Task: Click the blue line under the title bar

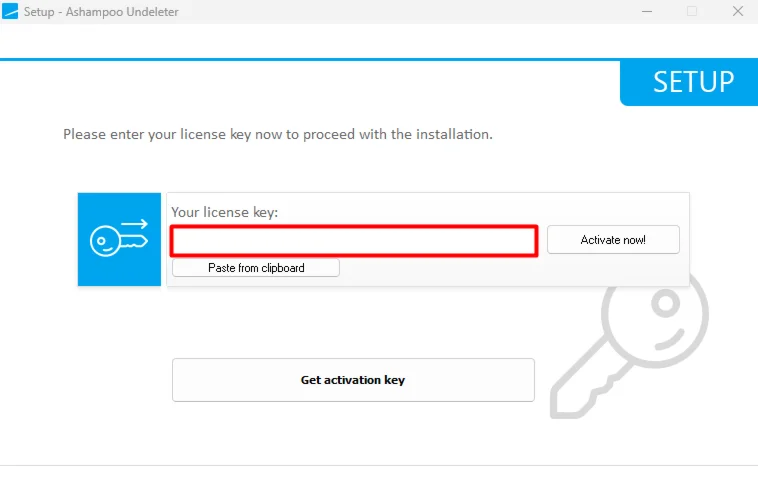Action: pos(300,60)
